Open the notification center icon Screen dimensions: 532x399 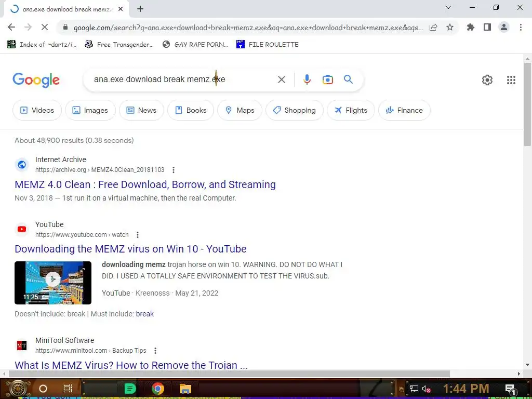[x=510, y=389]
